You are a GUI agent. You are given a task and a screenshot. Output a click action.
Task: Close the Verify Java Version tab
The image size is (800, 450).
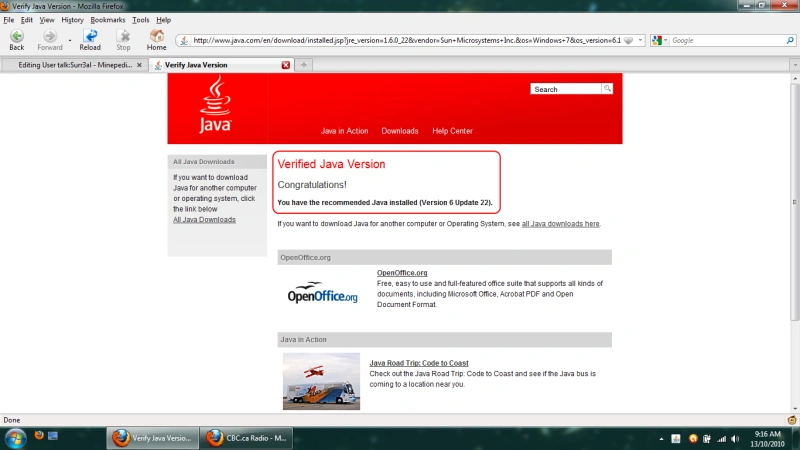286,65
